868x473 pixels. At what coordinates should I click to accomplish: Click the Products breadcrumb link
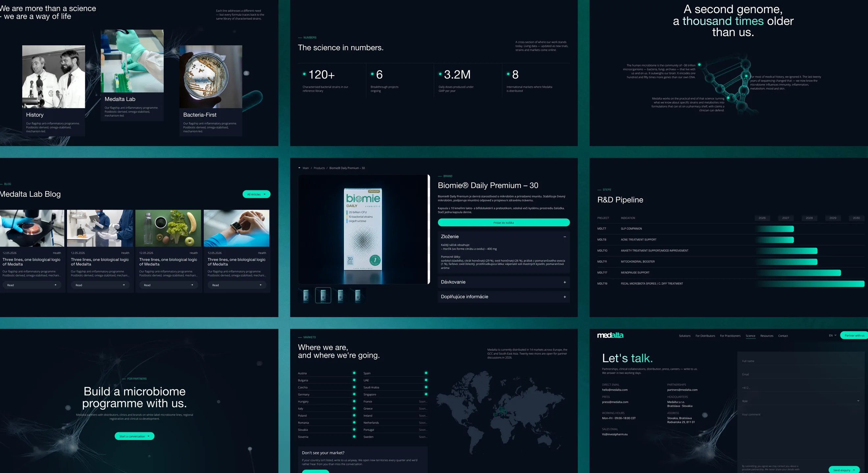click(x=319, y=168)
